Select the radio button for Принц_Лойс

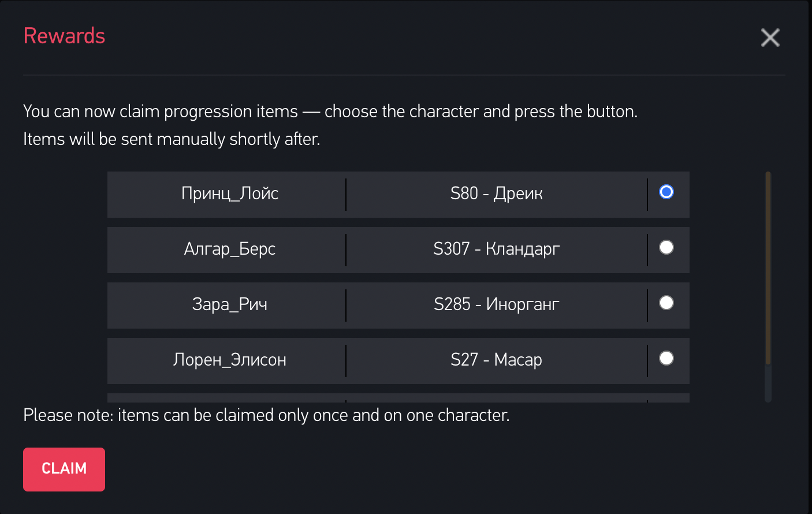[x=666, y=192]
